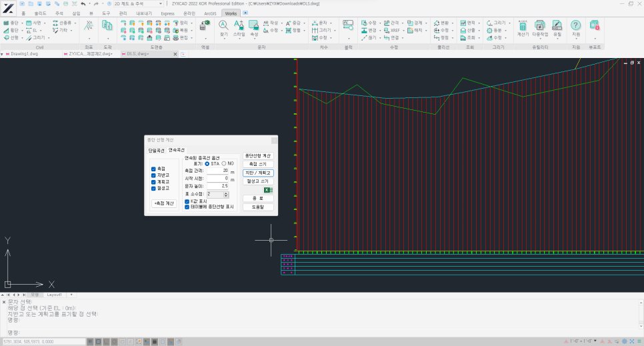The width and height of the screenshot is (644, 346).
Task: Click the 종단선형 계산 button
Action: (x=257, y=155)
